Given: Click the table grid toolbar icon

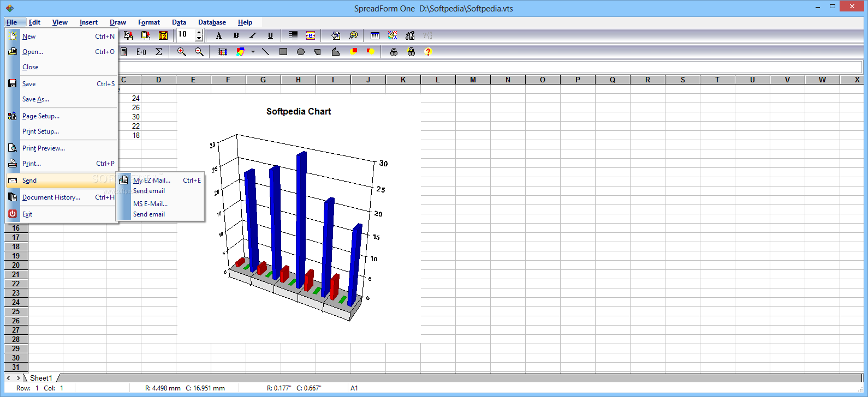Looking at the screenshot, I should coord(375,35).
